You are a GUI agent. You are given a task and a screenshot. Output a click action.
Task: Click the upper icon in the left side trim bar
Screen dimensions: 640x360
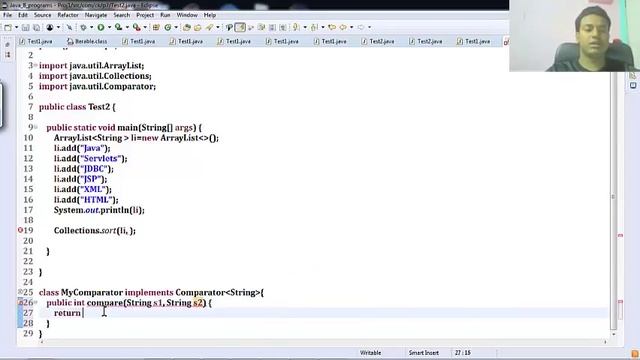pyautogui.click(x=7, y=44)
